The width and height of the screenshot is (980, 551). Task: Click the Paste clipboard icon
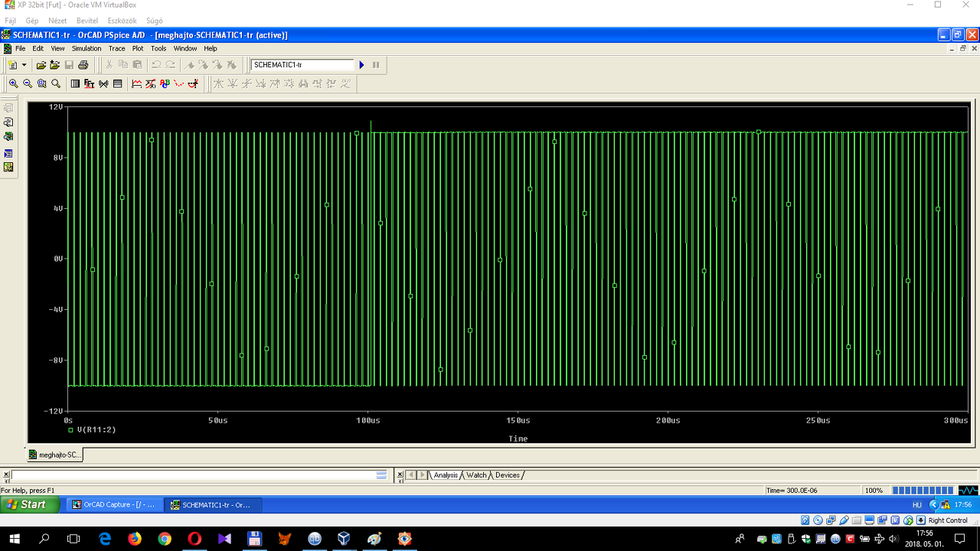click(x=137, y=65)
